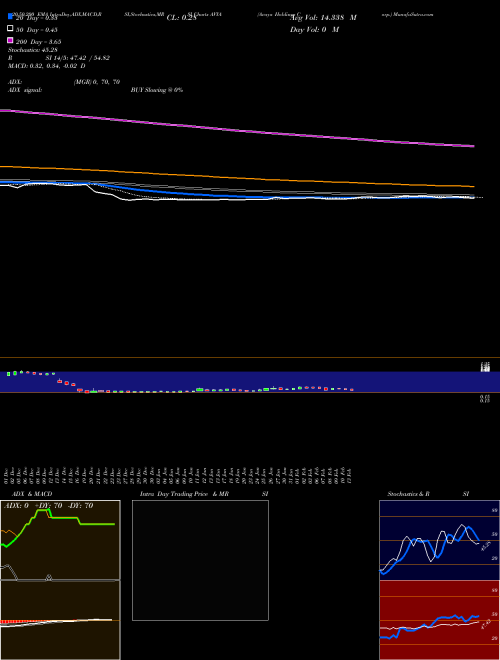This screenshot has height=660, width=500.
Task: Select the '200 Day = 3.65' legend text
Action: click(x=38, y=42)
